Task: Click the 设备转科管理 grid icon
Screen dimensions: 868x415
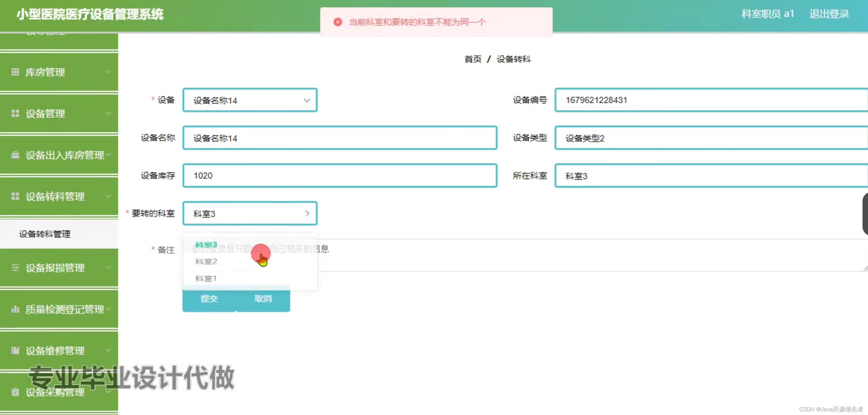Action: tap(15, 196)
